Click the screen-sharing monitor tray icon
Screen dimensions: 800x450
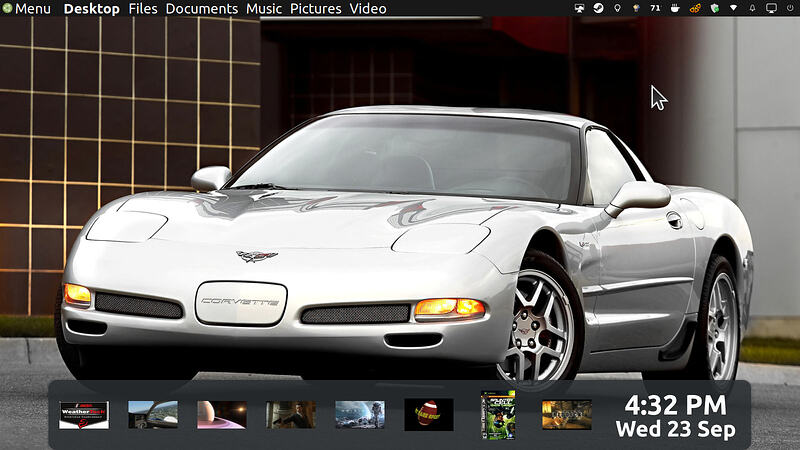point(579,8)
